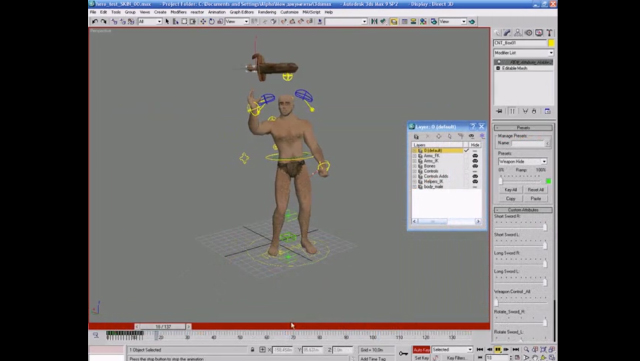The width and height of the screenshot is (640, 361).
Task: Click the Redo arrow icon
Action: click(104, 21)
